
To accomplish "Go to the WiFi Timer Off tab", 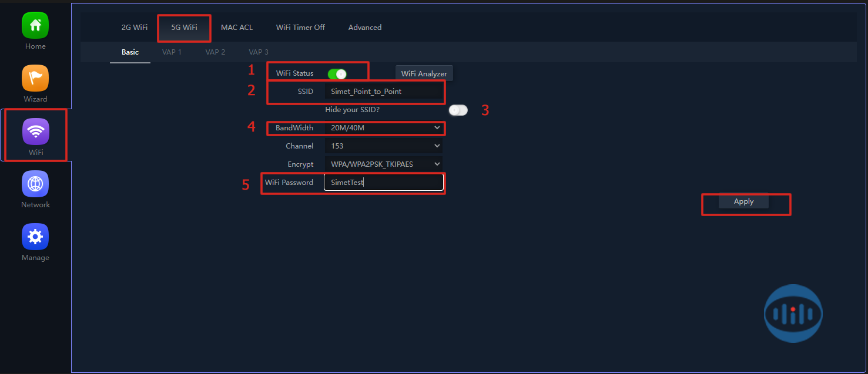I will coord(300,28).
